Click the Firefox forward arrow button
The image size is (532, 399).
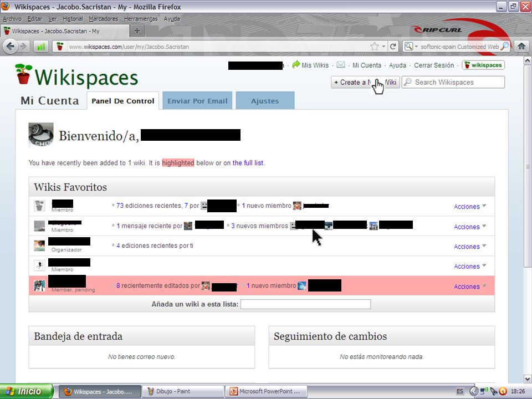23,46
